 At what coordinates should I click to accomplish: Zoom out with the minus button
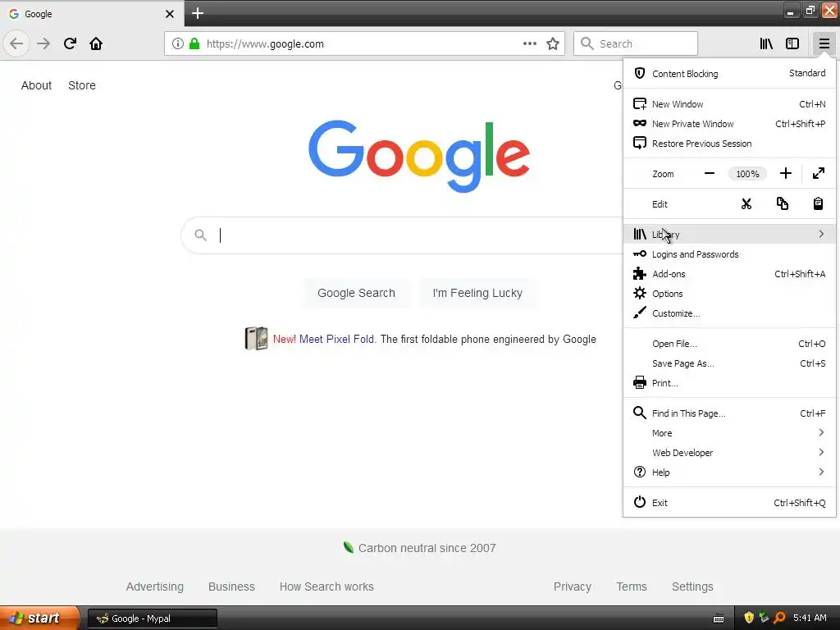click(x=710, y=173)
